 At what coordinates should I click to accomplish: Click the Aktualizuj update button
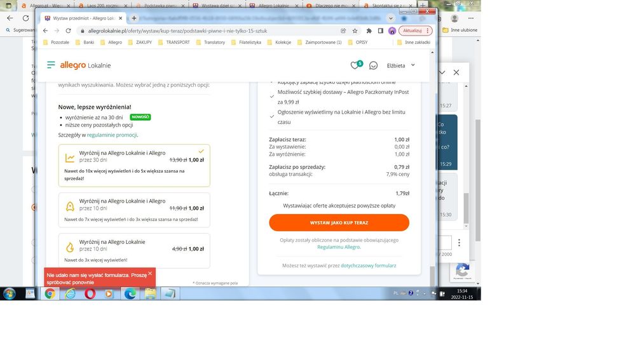click(416, 30)
